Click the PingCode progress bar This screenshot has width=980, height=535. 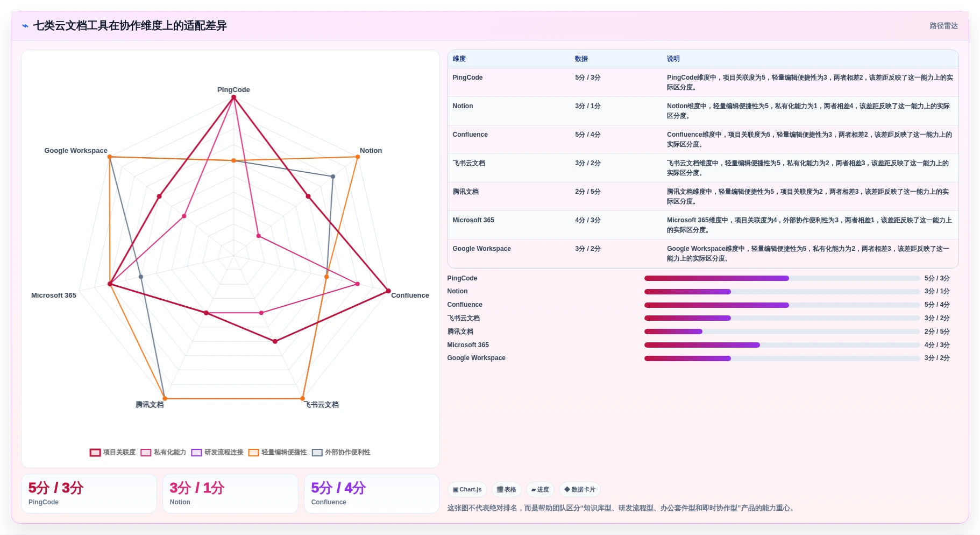[782, 278]
